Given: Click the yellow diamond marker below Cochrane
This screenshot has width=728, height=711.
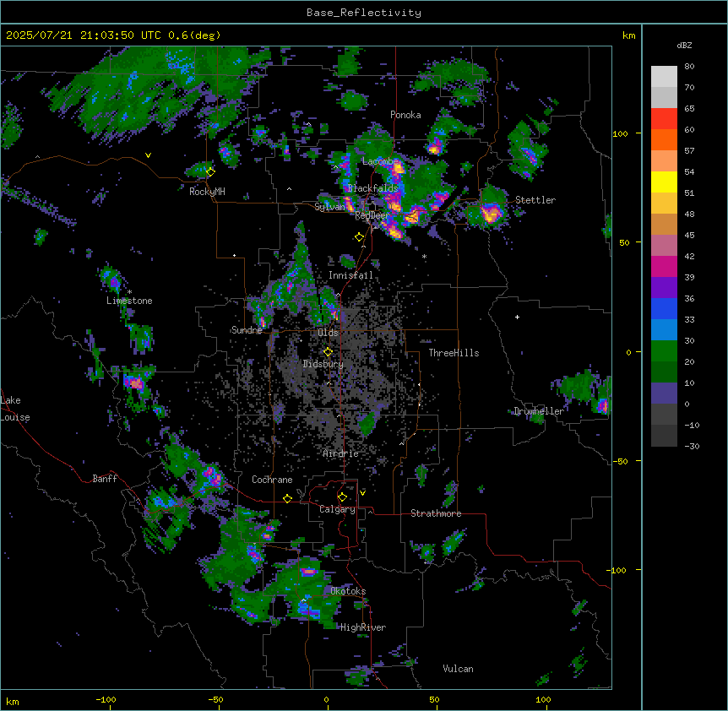Looking at the screenshot, I should (x=287, y=498).
